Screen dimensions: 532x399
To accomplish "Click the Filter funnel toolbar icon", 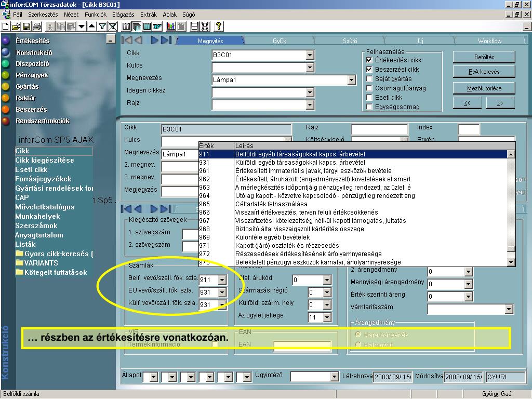I will pos(102,26).
